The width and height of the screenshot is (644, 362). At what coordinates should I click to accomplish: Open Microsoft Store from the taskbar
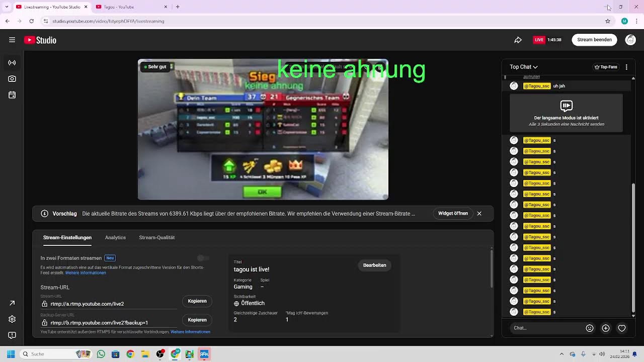coord(116,354)
